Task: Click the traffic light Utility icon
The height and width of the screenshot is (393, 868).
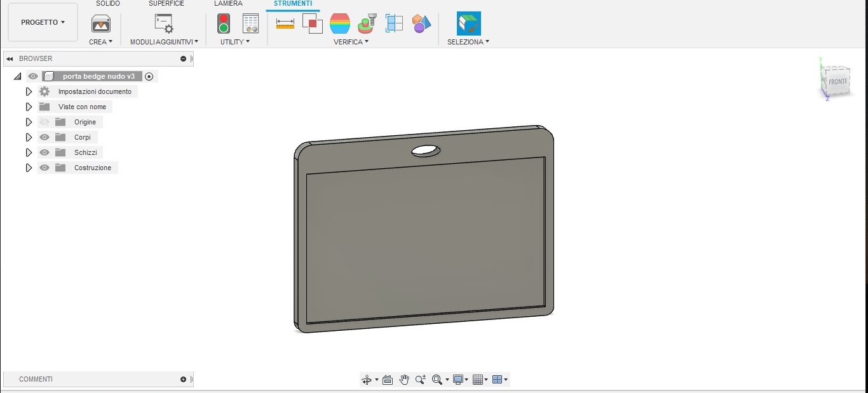Action: tap(224, 23)
